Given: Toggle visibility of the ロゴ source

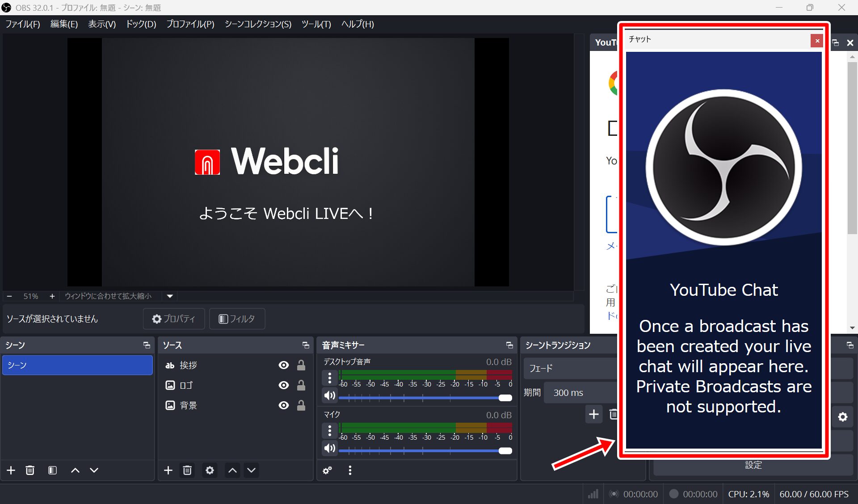Looking at the screenshot, I should [284, 385].
